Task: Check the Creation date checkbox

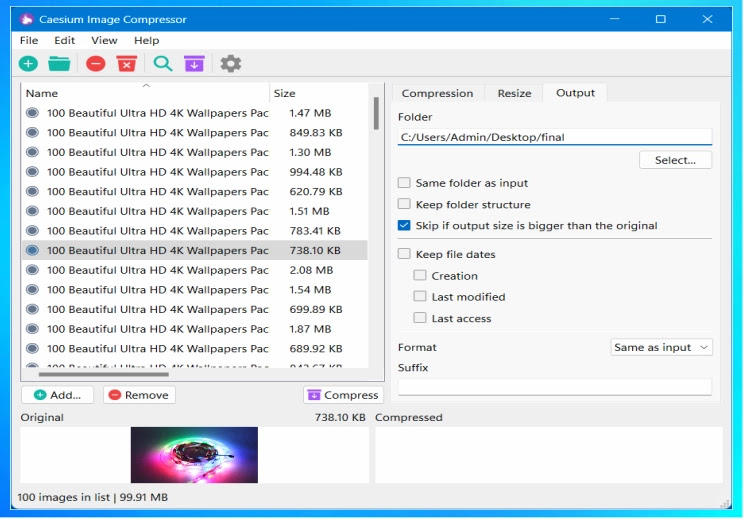Action: pos(419,275)
